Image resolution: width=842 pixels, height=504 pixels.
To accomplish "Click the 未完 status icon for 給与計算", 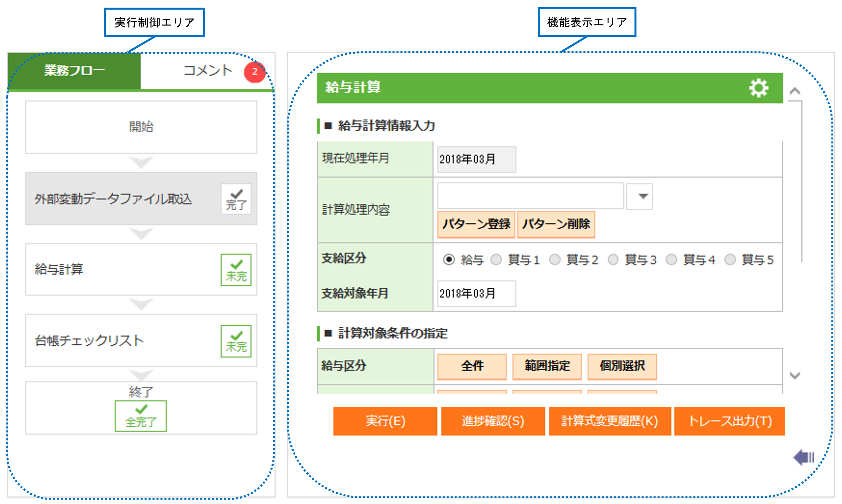I will (236, 270).
